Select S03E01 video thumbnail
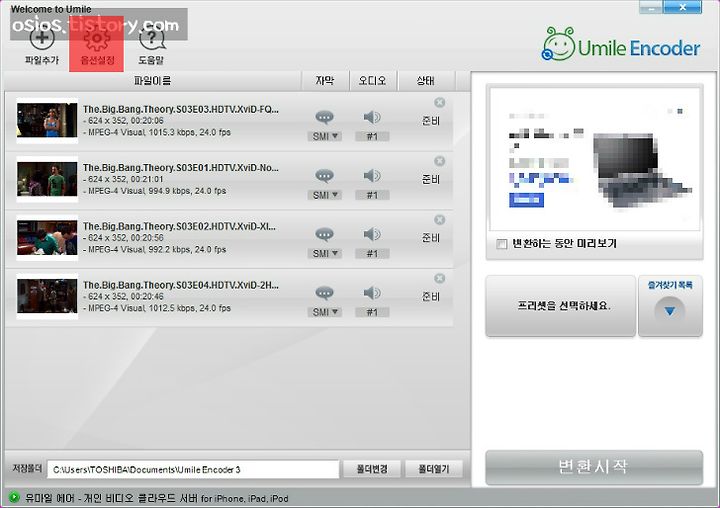This screenshot has height=508, width=720. [x=47, y=179]
